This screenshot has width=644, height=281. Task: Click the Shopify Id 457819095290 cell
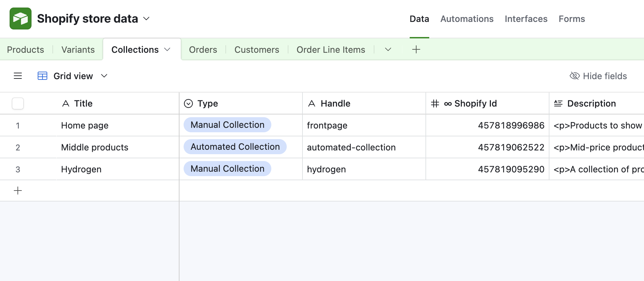[x=487, y=169]
